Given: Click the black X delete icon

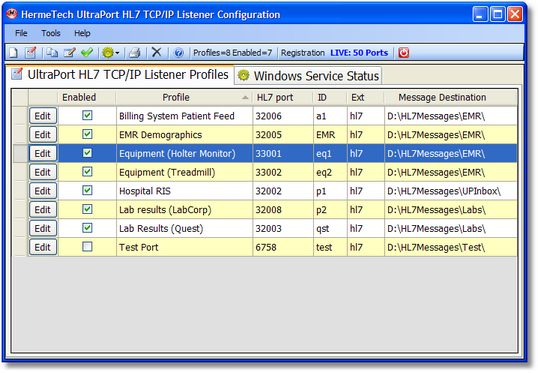Looking at the screenshot, I should pos(156,52).
